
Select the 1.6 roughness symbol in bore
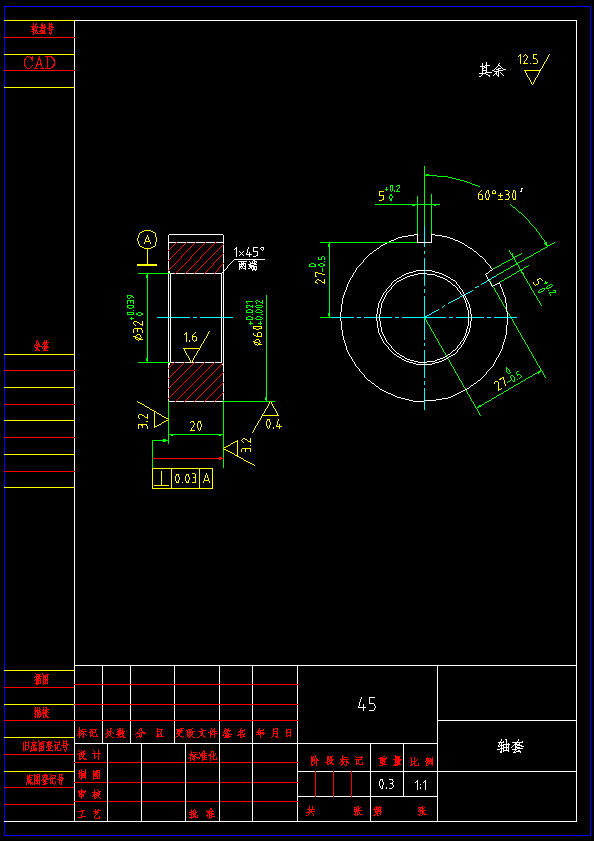(x=192, y=348)
